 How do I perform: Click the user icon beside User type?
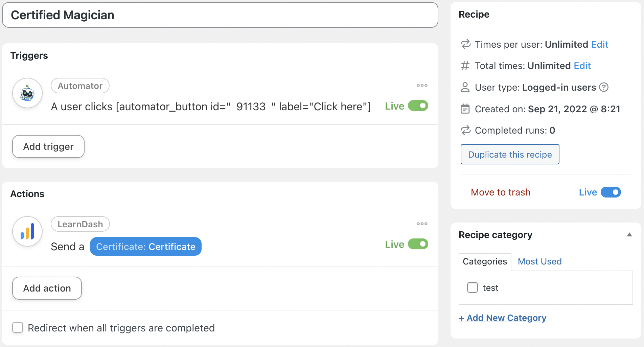(x=465, y=87)
